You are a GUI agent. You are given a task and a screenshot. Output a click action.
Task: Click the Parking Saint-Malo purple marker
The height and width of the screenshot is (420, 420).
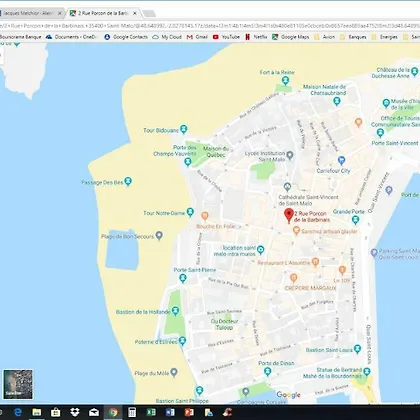point(374,253)
